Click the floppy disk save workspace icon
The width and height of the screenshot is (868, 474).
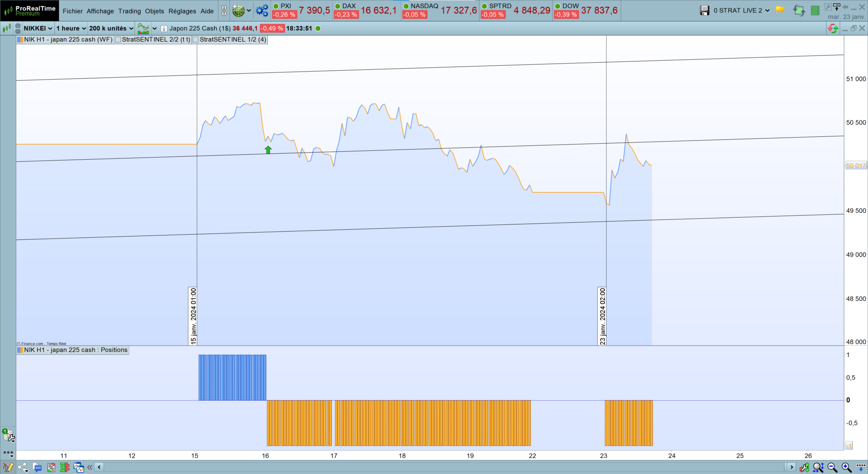[x=704, y=11]
